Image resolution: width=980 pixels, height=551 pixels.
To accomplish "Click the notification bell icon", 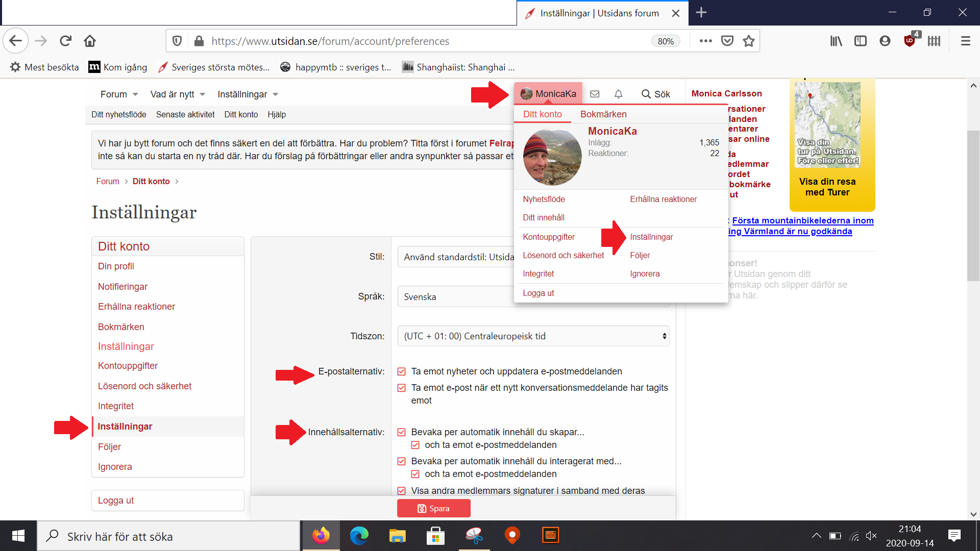I will [618, 94].
